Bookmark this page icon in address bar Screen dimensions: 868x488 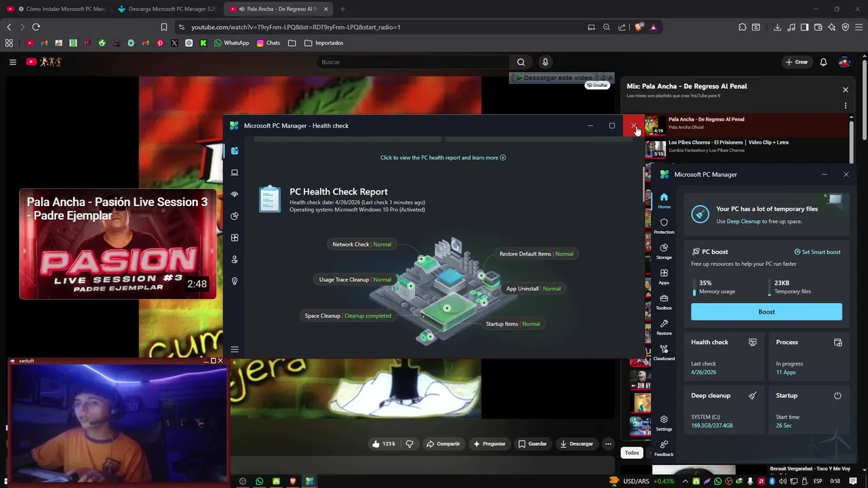(x=163, y=27)
